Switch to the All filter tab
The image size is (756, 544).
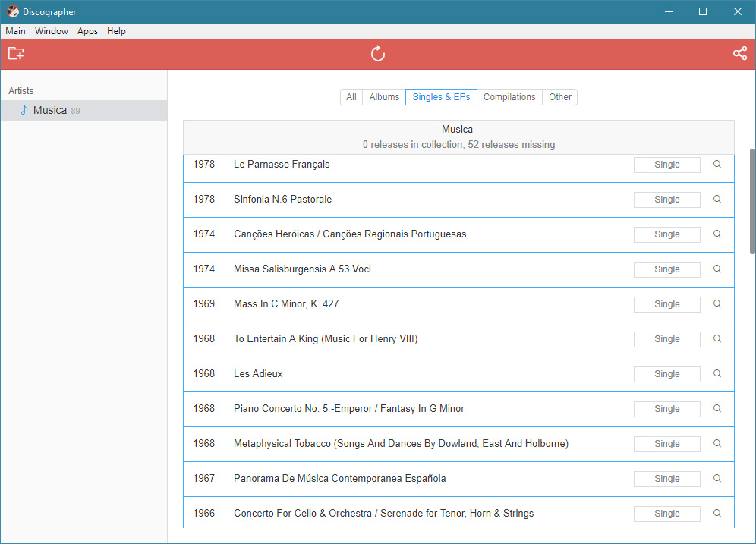point(351,97)
